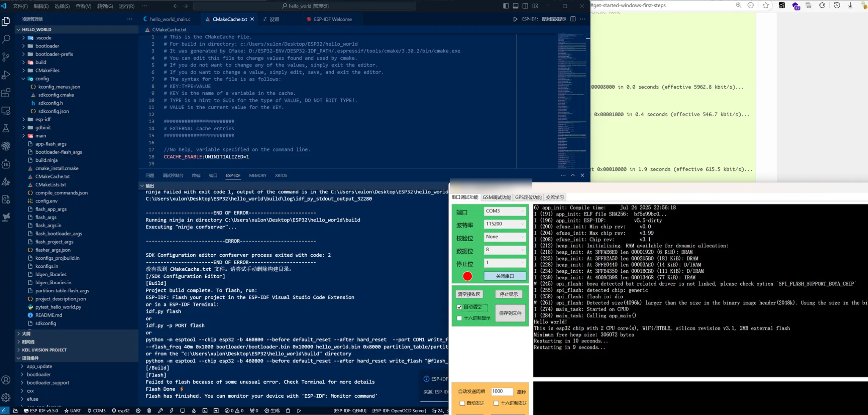Screen dimensions: 868x415
Task: Click the build, flash and monitor flame icon
Action: point(194,411)
